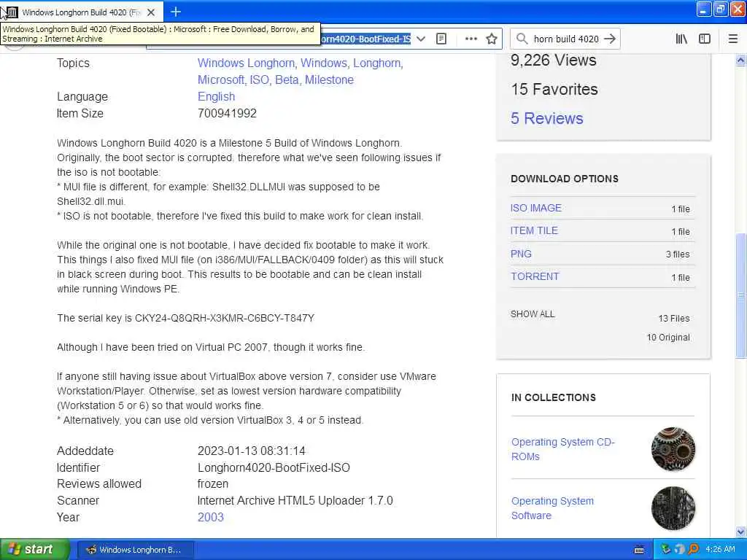Viewport: 747px width, 560px height.
Task: Open a new browser tab
Action: [x=176, y=12]
